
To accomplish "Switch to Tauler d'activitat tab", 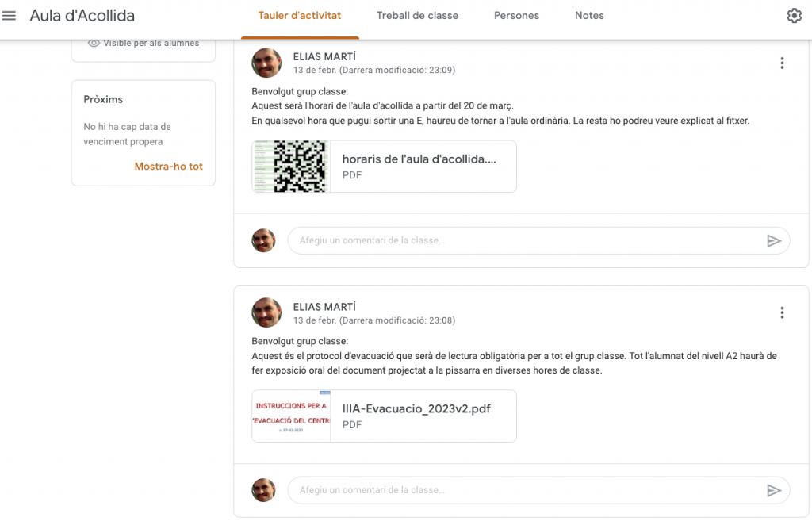I will pos(300,16).
